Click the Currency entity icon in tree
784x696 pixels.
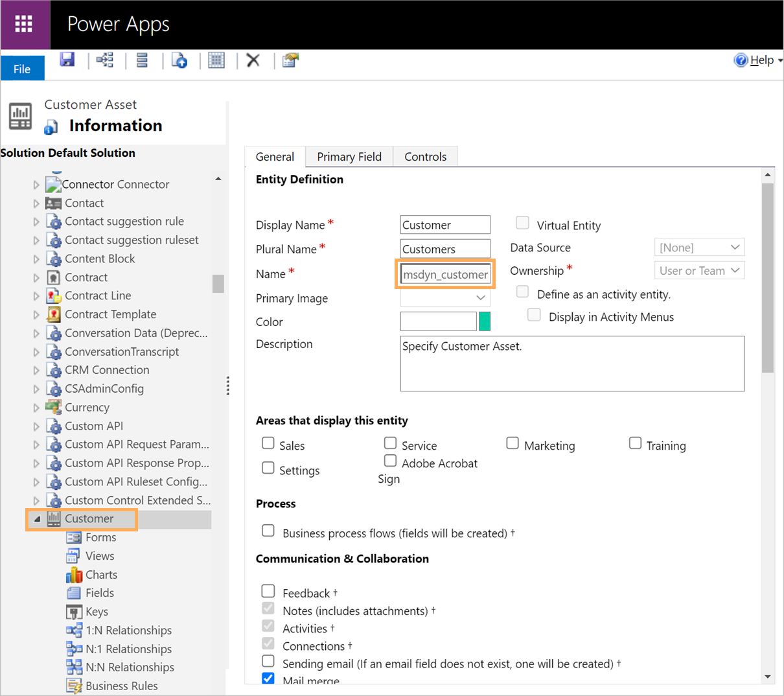(53, 407)
